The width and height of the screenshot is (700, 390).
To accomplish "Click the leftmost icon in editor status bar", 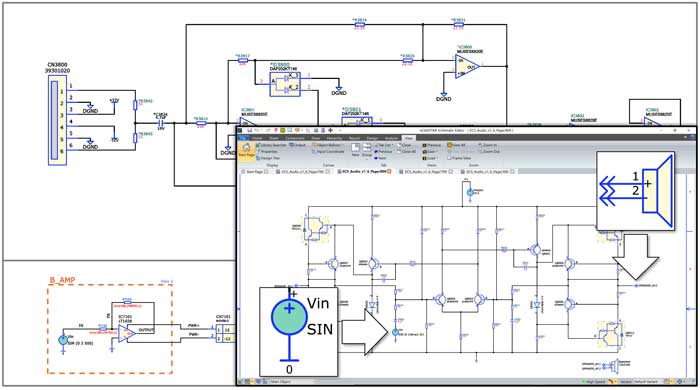I will pos(240,382).
